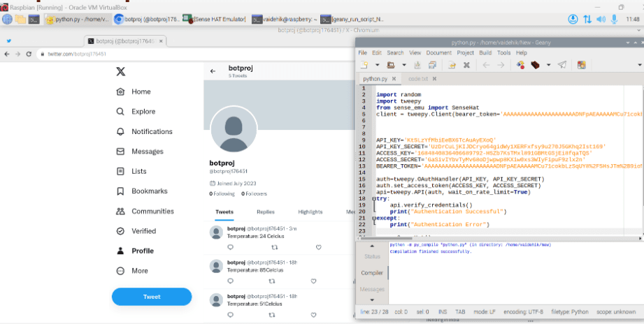Screen dimensions: 644x324
Task: Collapse the try block fold marker
Action: (x=374, y=198)
